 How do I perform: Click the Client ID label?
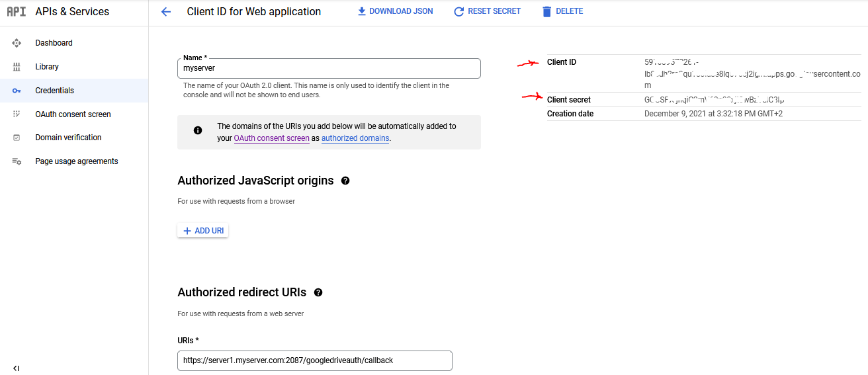click(x=562, y=62)
